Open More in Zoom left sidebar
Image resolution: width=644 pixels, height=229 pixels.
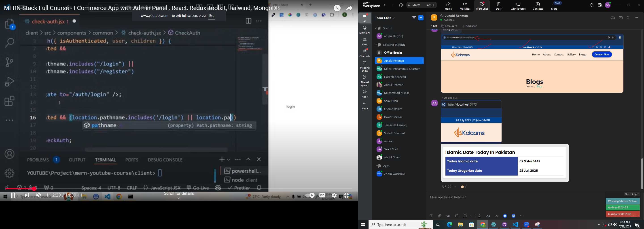point(365,106)
